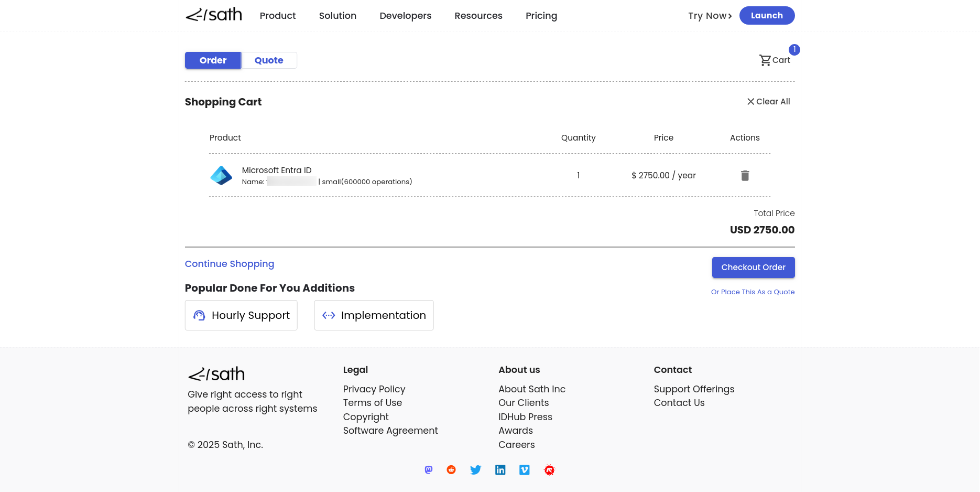Delete Microsoft Entra ID using trash icon
The height and width of the screenshot is (492, 980).
(745, 176)
